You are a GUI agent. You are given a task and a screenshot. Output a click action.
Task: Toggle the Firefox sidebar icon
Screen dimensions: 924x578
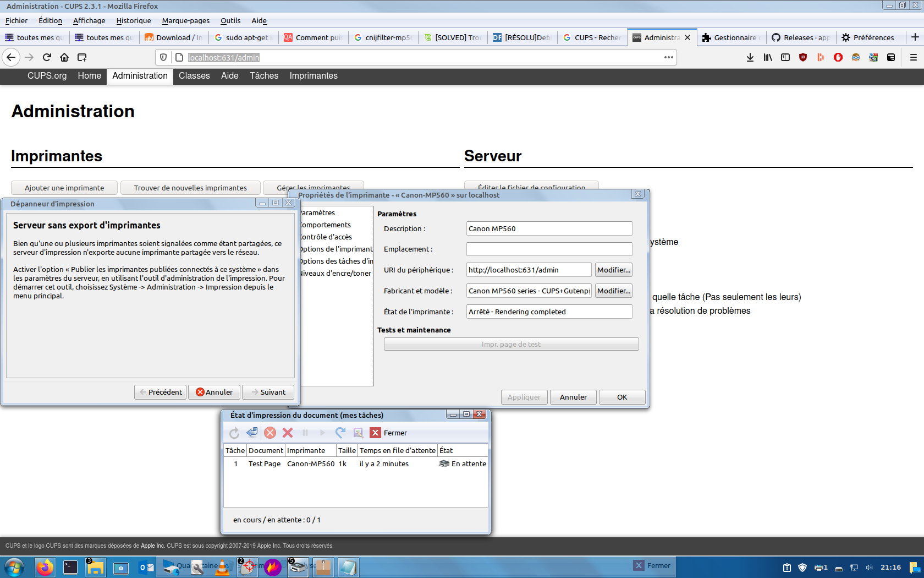coord(785,57)
